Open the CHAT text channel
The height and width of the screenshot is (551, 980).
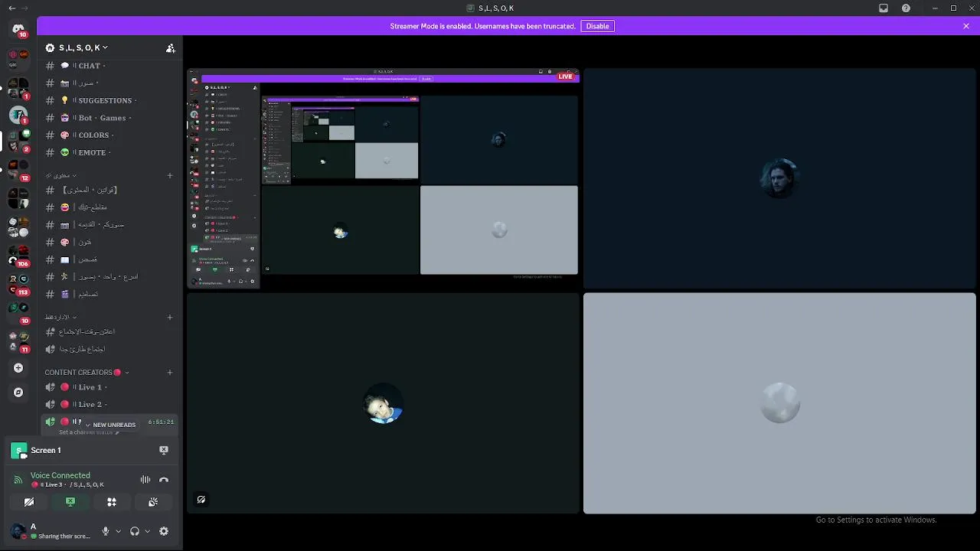click(x=109, y=66)
